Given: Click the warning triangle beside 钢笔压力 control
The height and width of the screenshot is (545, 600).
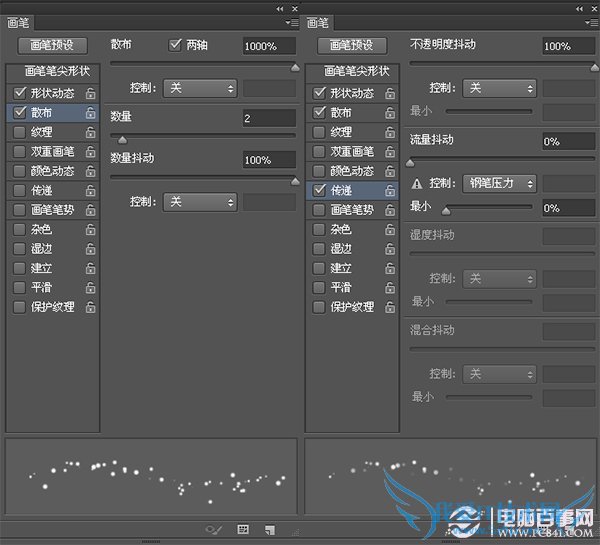Looking at the screenshot, I should (417, 184).
